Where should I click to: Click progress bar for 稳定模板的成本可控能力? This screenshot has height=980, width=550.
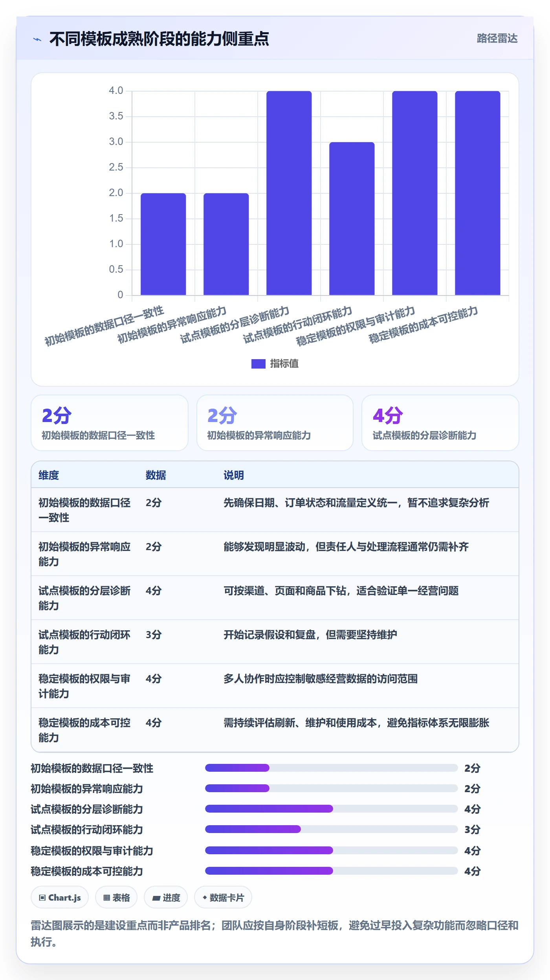point(332,871)
